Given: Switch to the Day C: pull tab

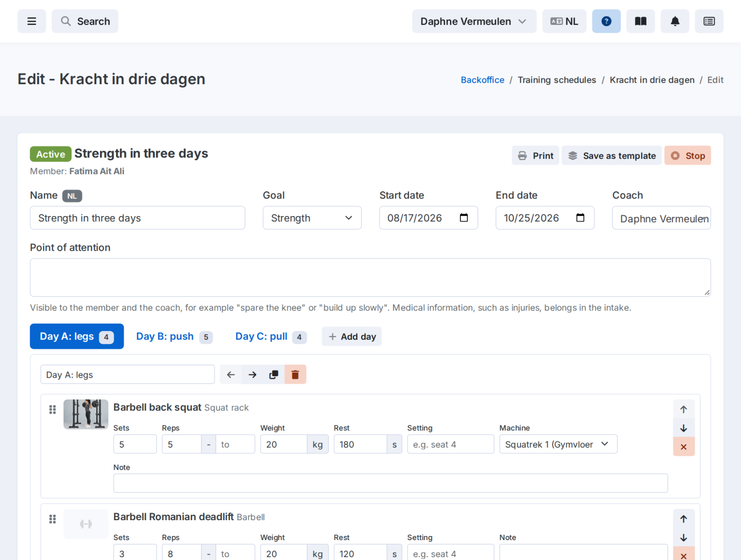Looking at the screenshot, I should click(x=271, y=336).
